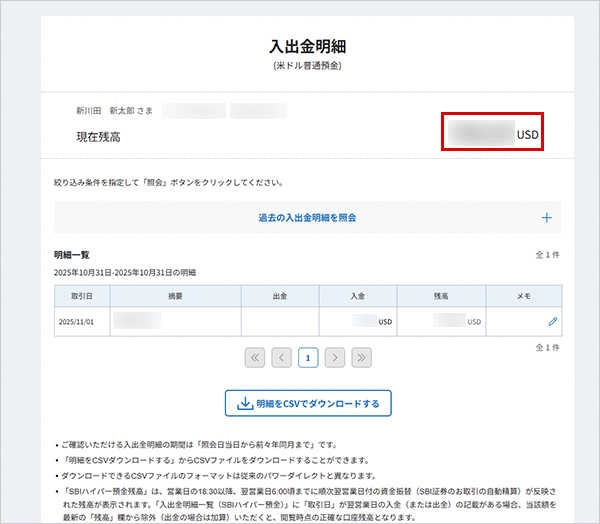Click the 入金 column header
600x524 pixels.
click(x=358, y=296)
